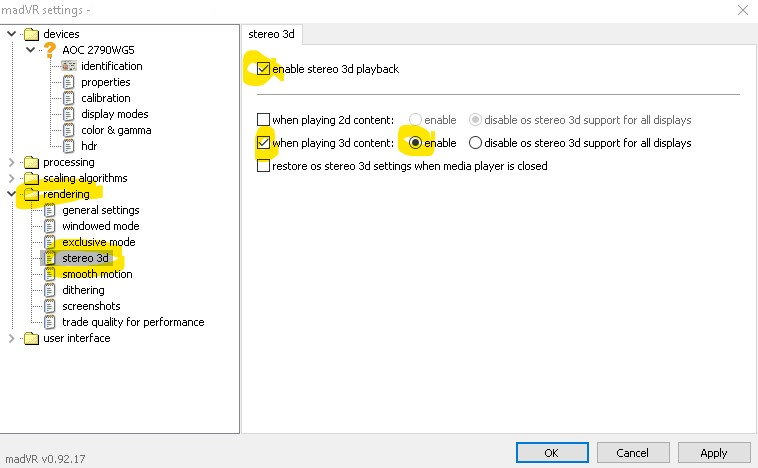The height and width of the screenshot is (468, 758).
Task: Close the madVR settings window
Action: point(743,10)
